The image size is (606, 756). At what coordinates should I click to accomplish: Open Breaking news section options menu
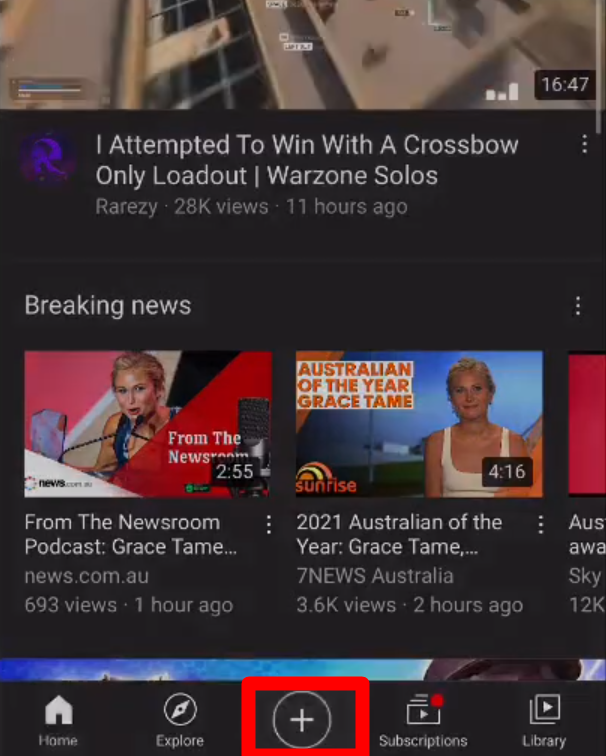point(578,306)
